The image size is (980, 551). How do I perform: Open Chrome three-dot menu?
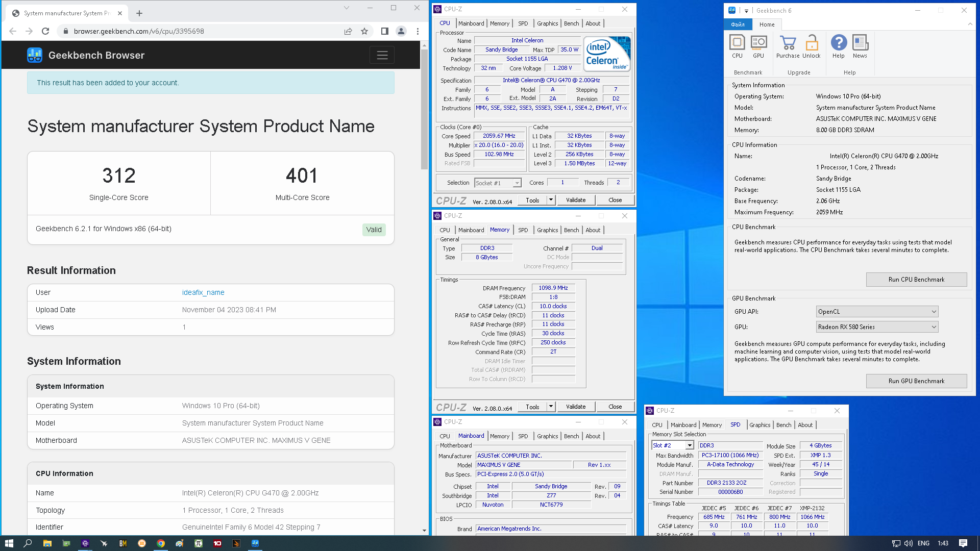tap(418, 31)
